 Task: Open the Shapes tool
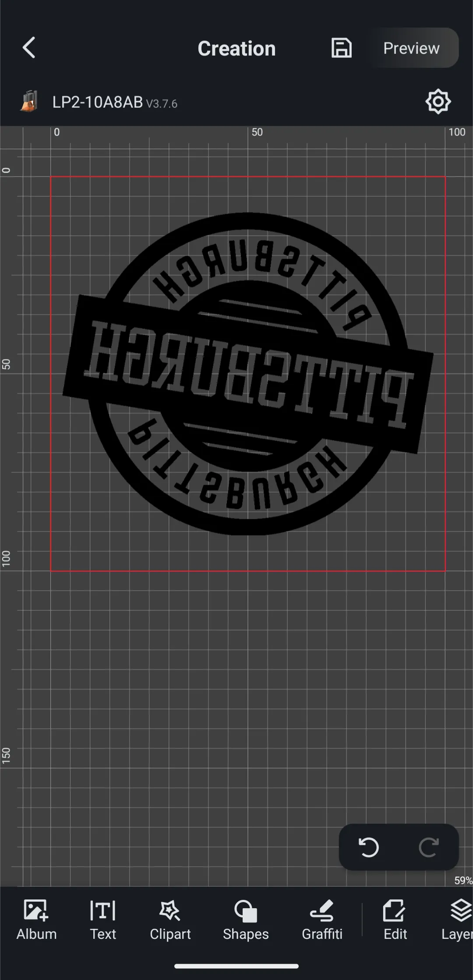coord(246,920)
